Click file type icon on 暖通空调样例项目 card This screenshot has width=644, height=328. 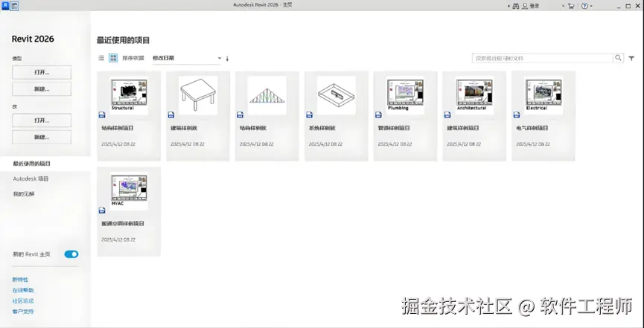102,210
